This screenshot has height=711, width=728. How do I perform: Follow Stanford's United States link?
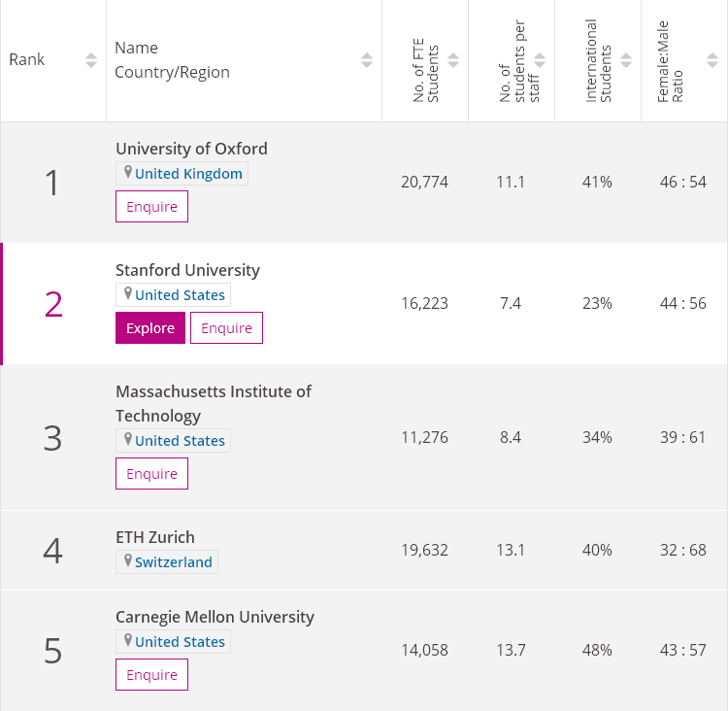(x=180, y=295)
